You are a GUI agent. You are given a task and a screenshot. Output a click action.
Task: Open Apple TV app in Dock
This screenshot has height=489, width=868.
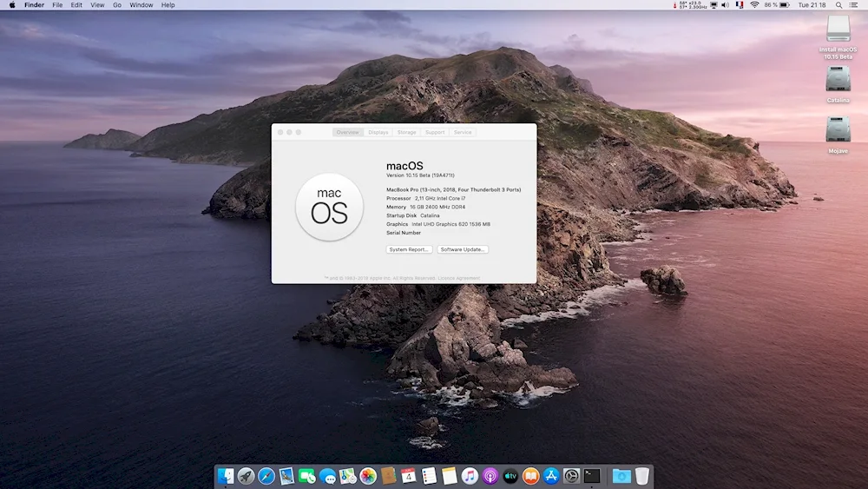tap(510, 476)
